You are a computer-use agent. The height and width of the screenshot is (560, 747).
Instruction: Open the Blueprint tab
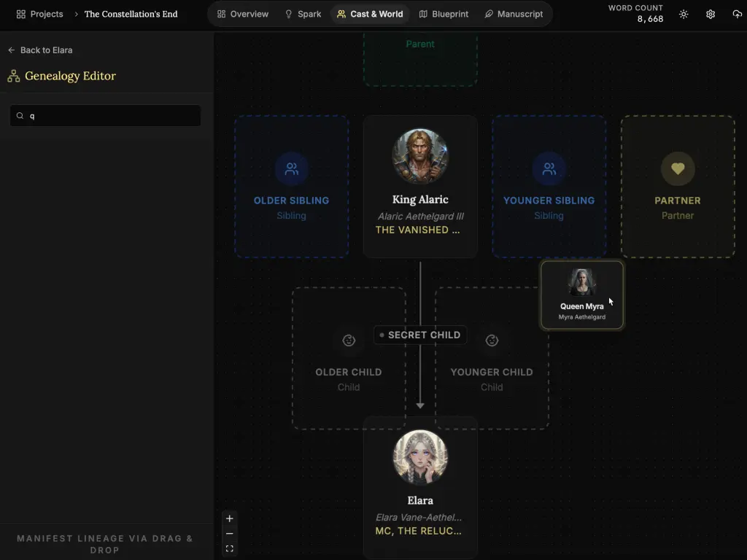[444, 14]
